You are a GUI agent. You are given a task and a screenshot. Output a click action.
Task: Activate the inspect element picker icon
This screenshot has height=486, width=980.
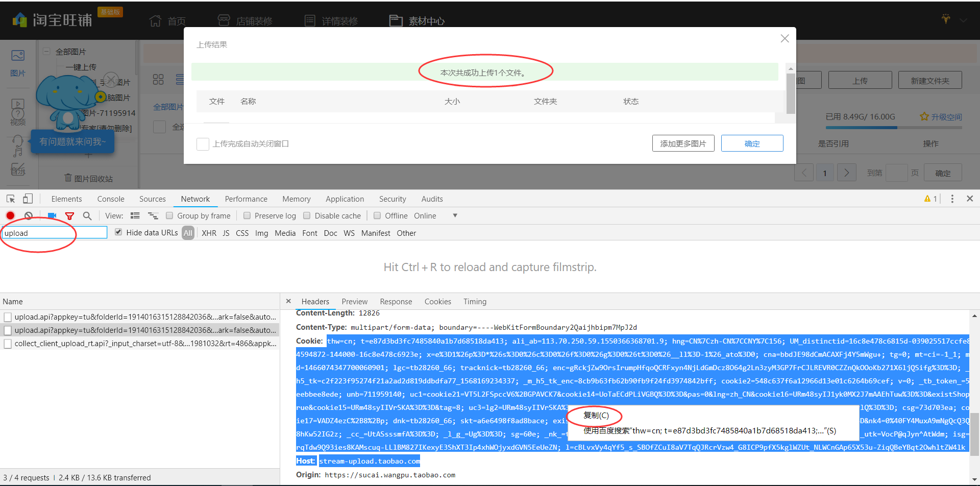point(11,199)
